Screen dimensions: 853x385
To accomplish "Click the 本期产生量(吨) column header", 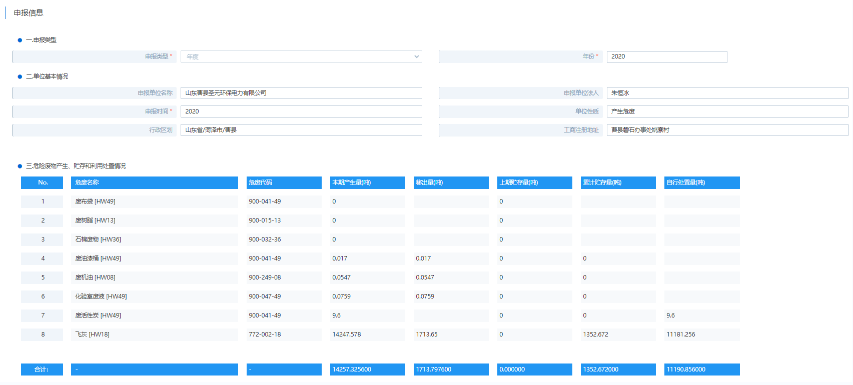I will (x=367, y=183).
